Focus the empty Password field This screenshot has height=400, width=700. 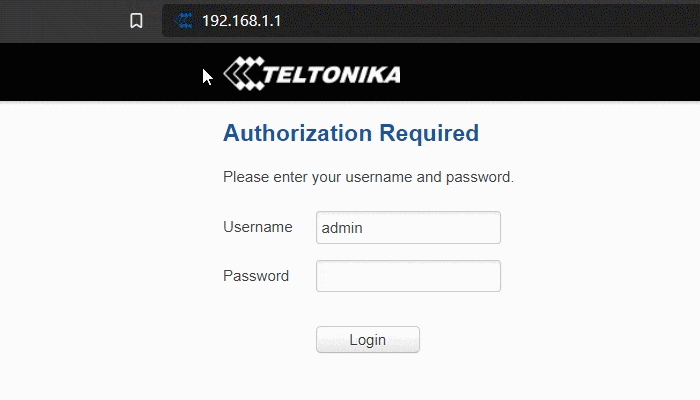click(408, 276)
